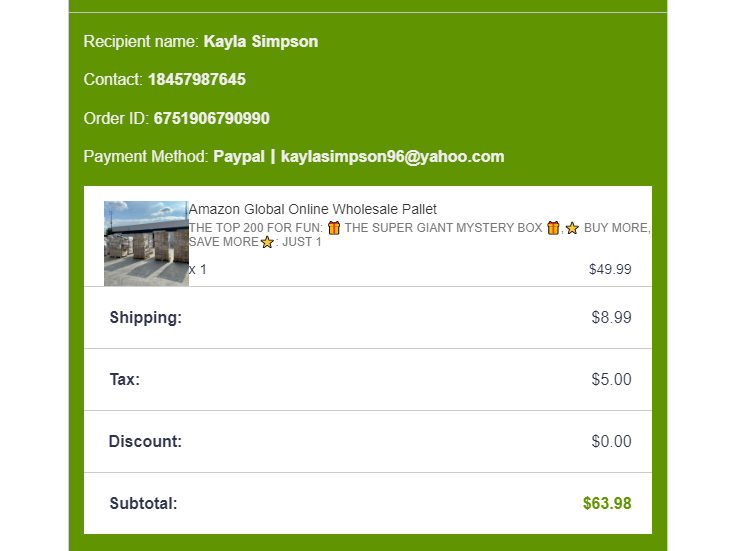Click the item price $49.99
Screen dimensions: 747x551
tap(610, 269)
